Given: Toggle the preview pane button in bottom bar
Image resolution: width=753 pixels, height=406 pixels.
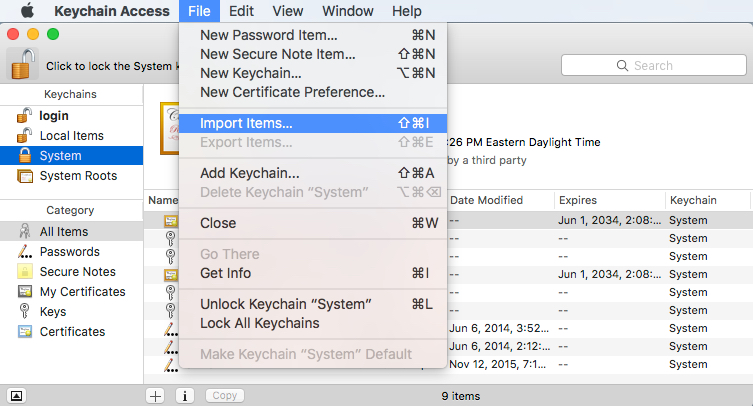Looking at the screenshot, I should click(x=16, y=396).
